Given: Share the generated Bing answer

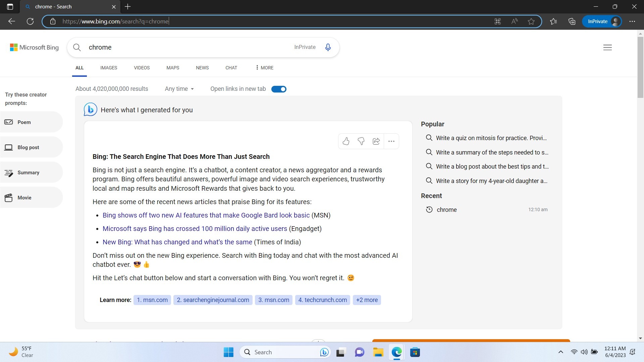Looking at the screenshot, I should (376, 141).
